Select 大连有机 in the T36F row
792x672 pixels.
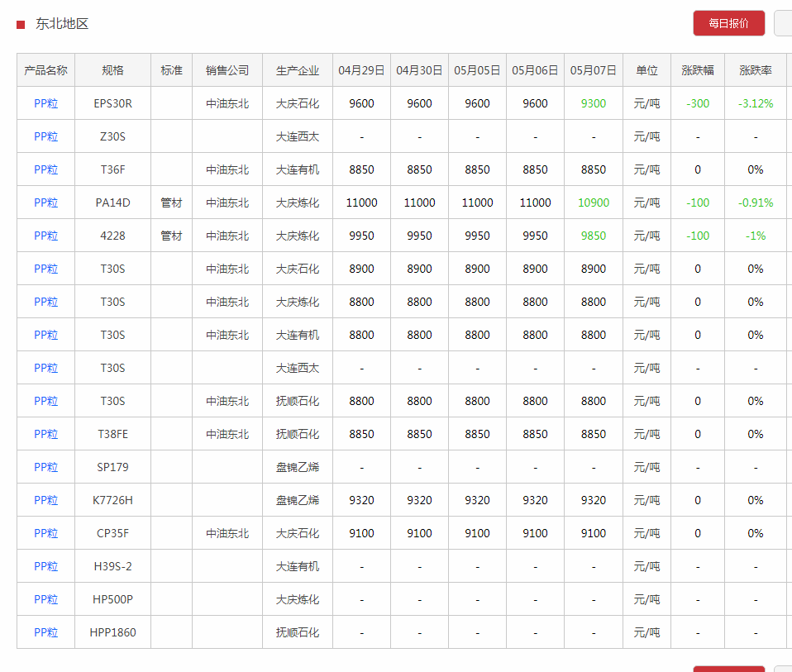tap(298, 169)
